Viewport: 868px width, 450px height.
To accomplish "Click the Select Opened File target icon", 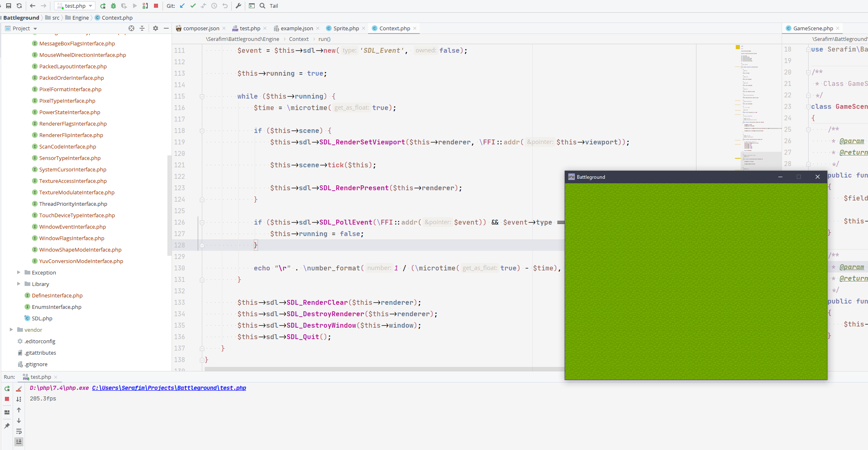I will click(131, 28).
